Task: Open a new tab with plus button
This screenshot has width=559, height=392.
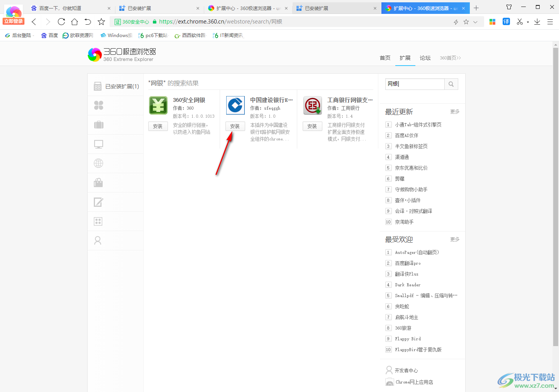Action: coord(476,8)
